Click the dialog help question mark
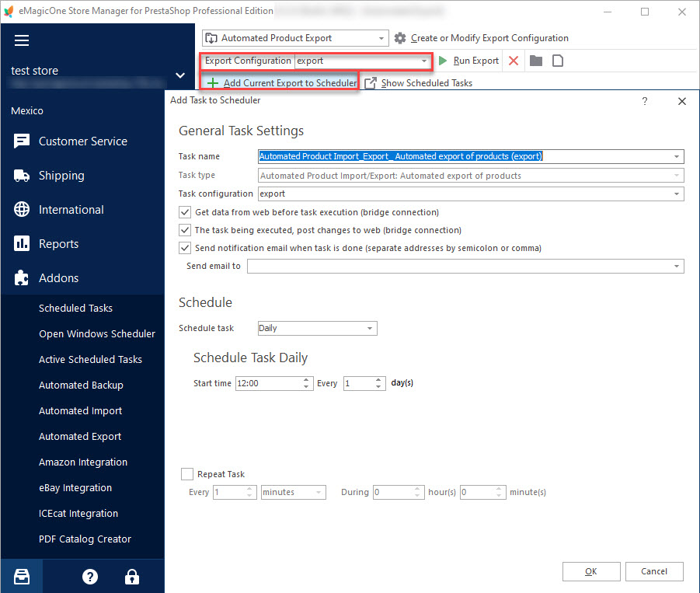This screenshot has height=593, width=700. [x=645, y=101]
